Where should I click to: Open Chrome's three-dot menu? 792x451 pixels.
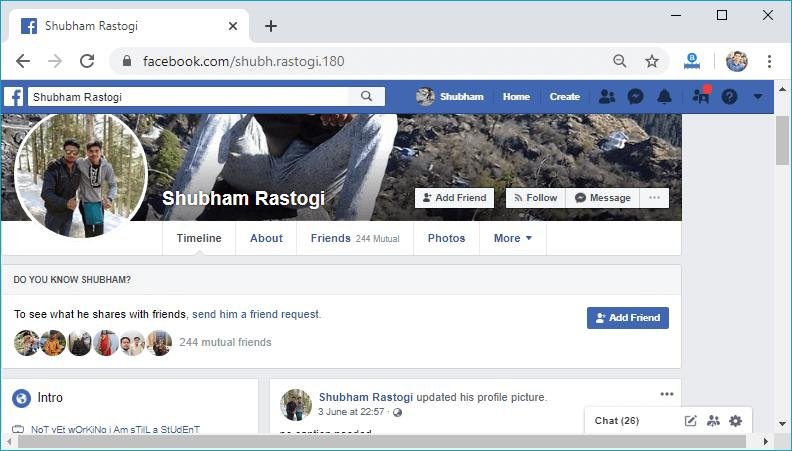click(x=769, y=61)
